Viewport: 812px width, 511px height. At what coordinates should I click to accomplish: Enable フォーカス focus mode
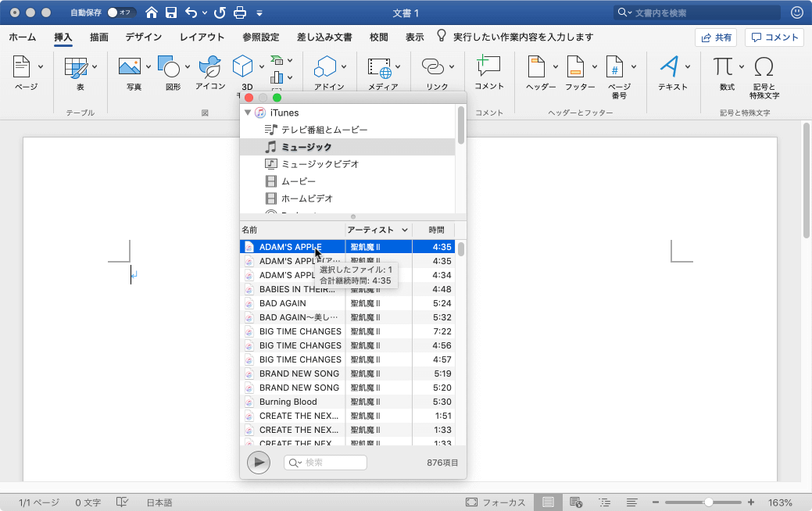click(x=495, y=502)
